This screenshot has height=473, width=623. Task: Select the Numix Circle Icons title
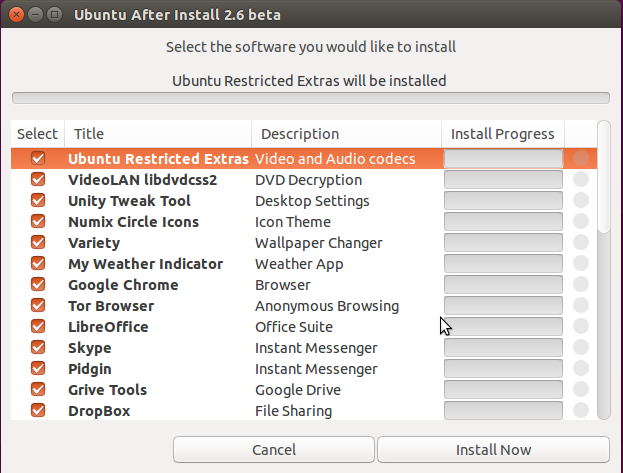(x=134, y=222)
